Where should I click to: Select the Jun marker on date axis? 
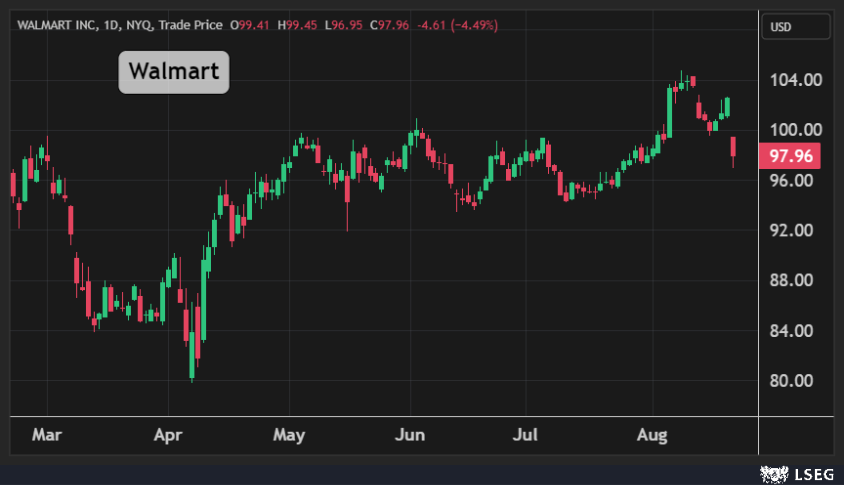410,436
